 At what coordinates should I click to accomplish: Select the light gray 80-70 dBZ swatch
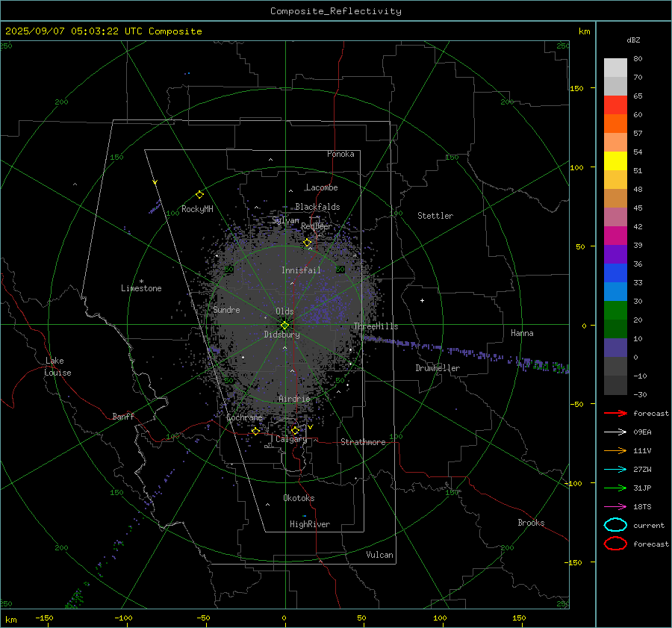point(615,68)
